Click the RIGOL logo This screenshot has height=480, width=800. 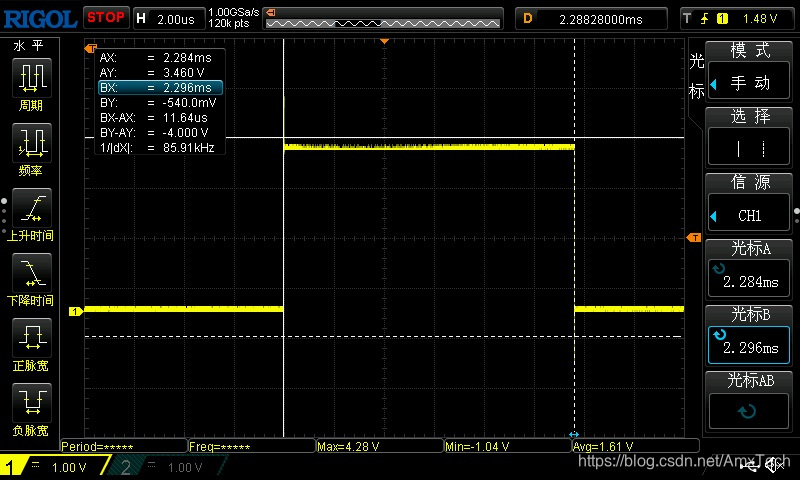[x=40, y=19]
